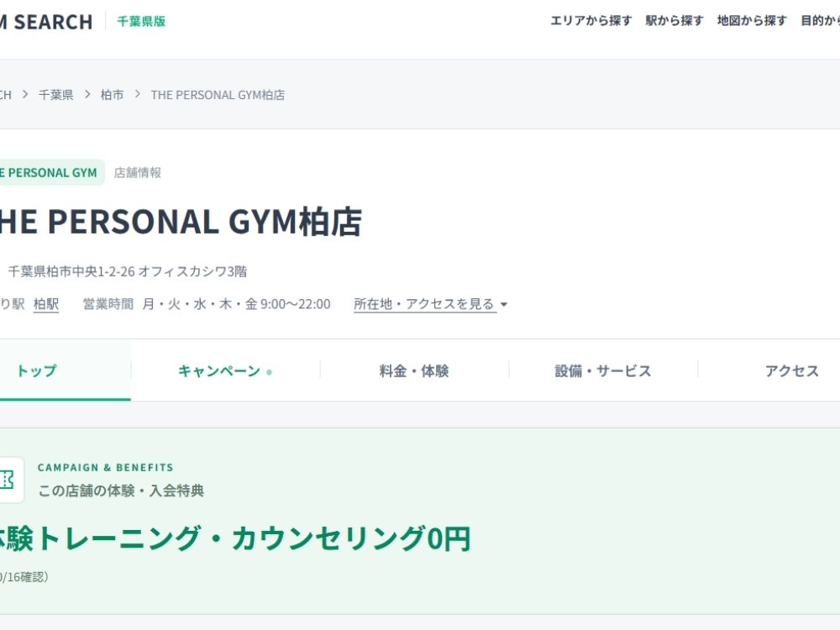Switch to the キャンペーン tab
The width and height of the screenshot is (840, 630).
(225, 370)
